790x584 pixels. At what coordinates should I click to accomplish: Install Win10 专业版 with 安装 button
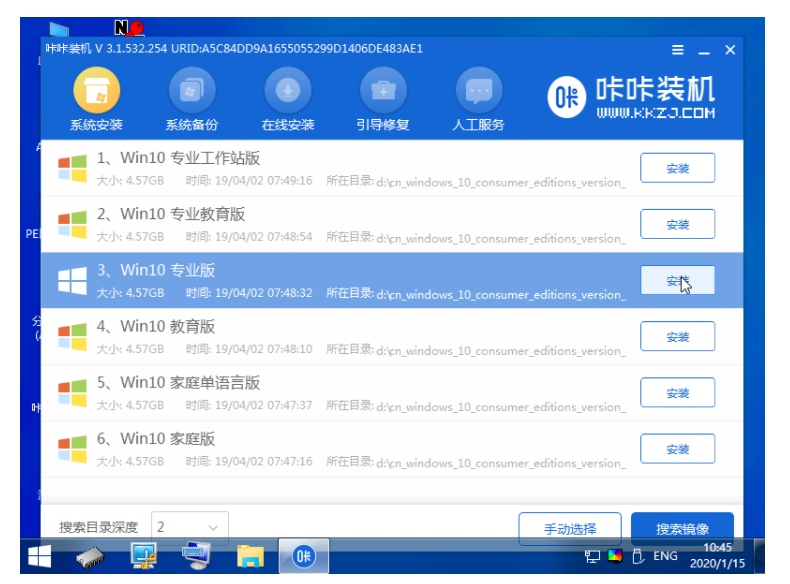(677, 280)
